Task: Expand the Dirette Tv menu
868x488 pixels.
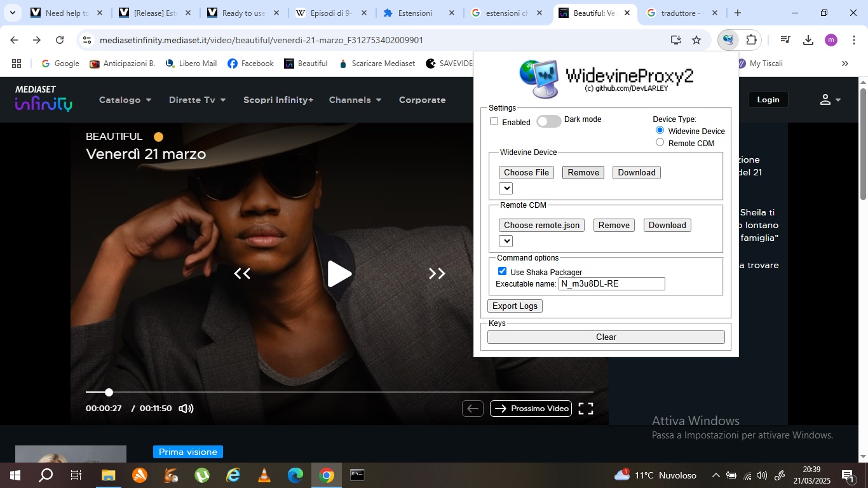Action: tap(197, 100)
